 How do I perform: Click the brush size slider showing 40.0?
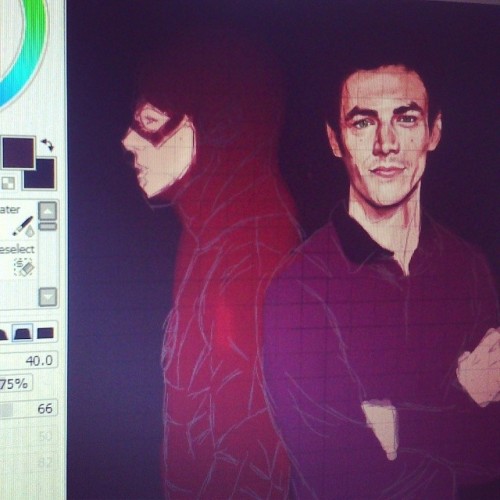[x=29, y=360]
